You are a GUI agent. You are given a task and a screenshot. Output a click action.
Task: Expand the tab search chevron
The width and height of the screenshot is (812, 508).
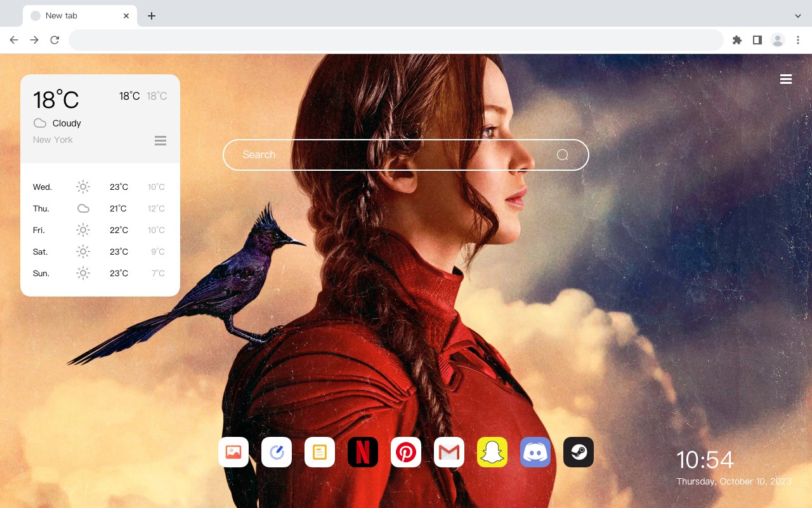pos(798,16)
